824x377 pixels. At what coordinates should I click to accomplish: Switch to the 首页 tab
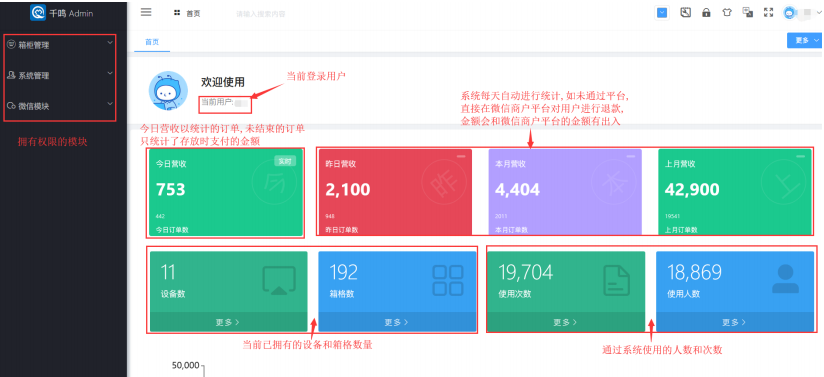[152, 42]
